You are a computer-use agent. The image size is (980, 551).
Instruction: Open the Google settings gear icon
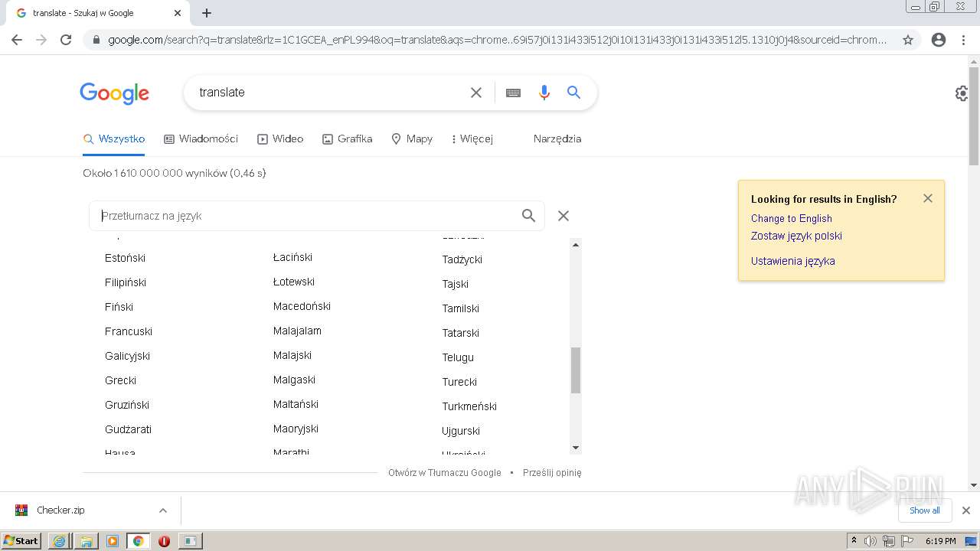(x=962, y=93)
